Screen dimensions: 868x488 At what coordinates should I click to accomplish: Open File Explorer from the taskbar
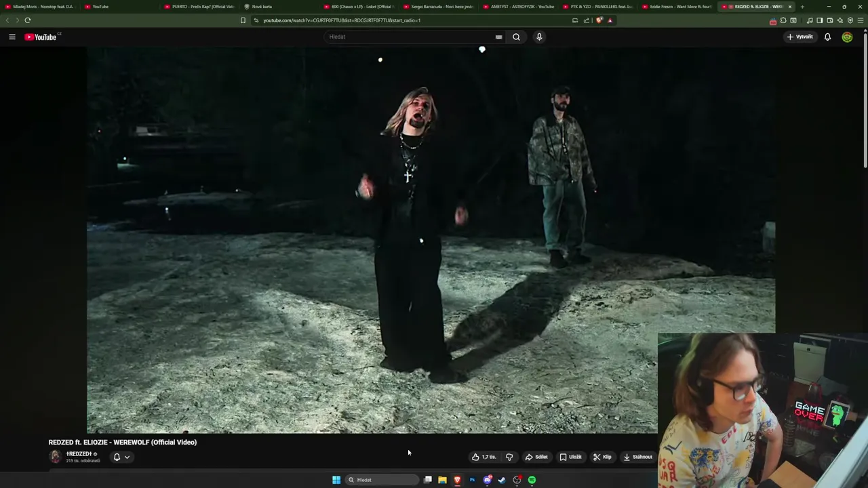[442, 480]
